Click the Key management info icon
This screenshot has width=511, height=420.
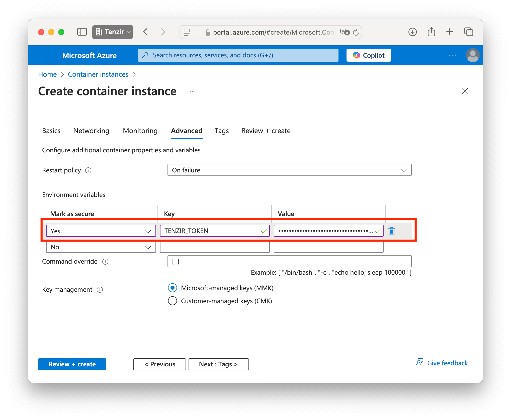coord(100,290)
